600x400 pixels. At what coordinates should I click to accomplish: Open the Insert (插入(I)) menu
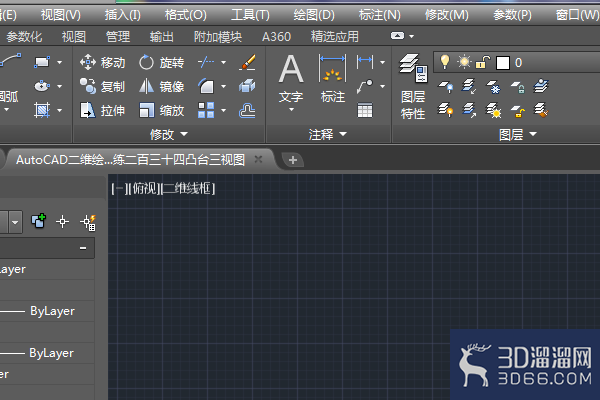pyautogui.click(x=122, y=15)
